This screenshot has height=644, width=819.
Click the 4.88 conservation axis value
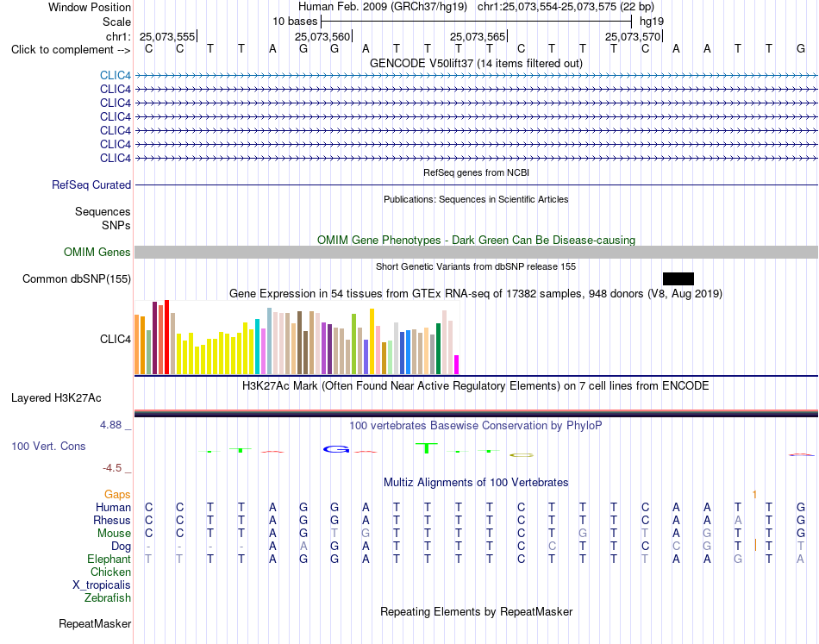[x=110, y=425]
